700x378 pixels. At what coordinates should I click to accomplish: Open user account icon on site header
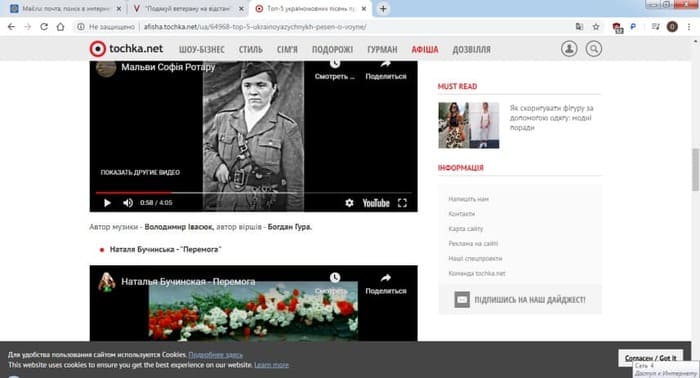[569, 49]
